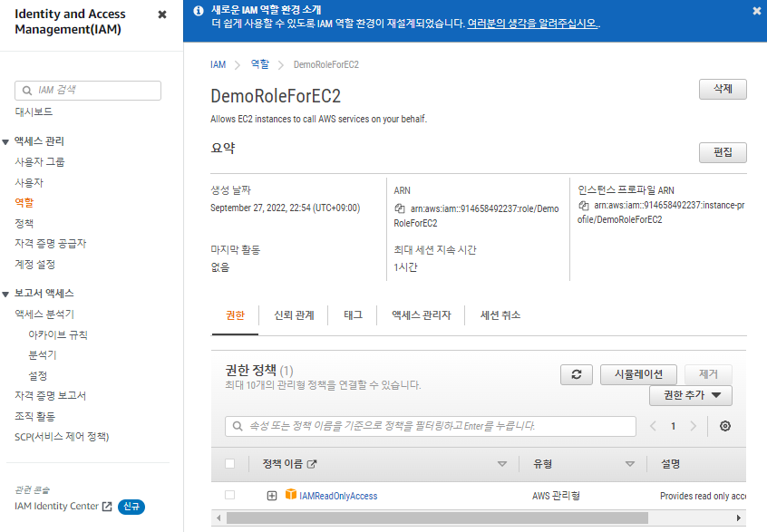Click the 시뮬레이션 button
The width and height of the screenshot is (767, 532).
click(x=638, y=374)
